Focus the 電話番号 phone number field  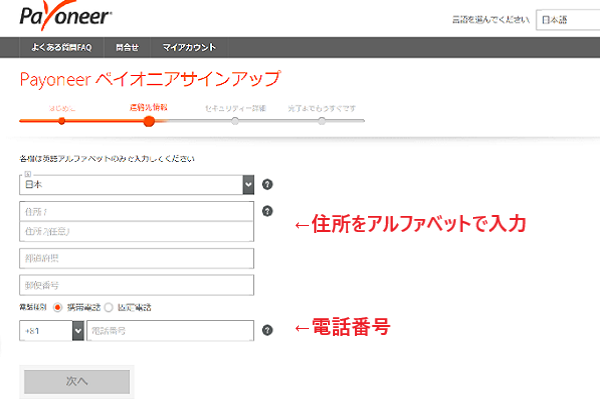[x=170, y=331]
